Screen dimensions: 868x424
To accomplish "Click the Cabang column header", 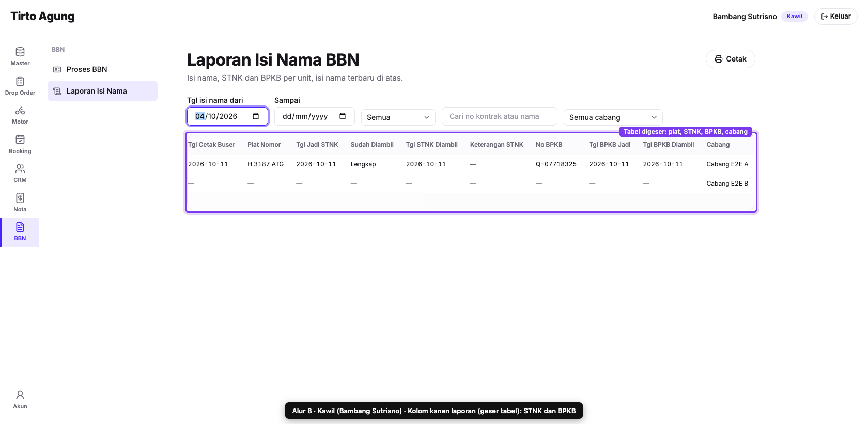I will pos(718,145).
